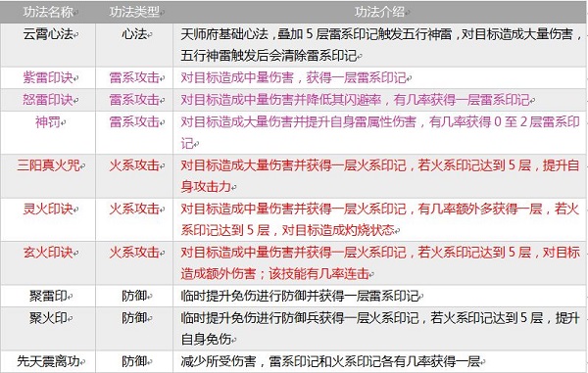Click 火系攻击 type in 三阳真火咒 row
This screenshot has width=588, height=373.
pos(134,165)
